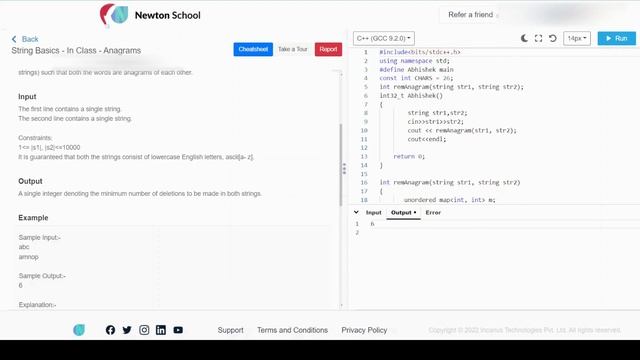This screenshot has width=640, height=360.
Task: Click the 'Sample Input:-' text
Action: coord(40,238)
